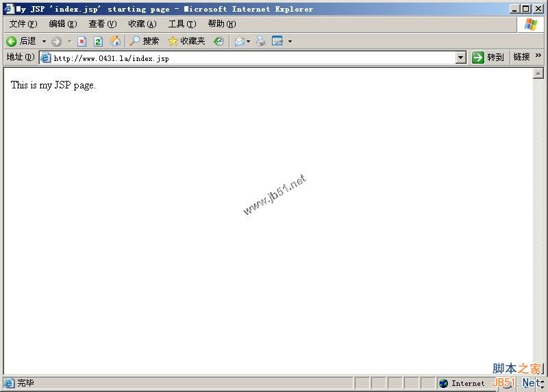
Task: Expand the Back button history dropdown arrow
Action: [x=45, y=41]
